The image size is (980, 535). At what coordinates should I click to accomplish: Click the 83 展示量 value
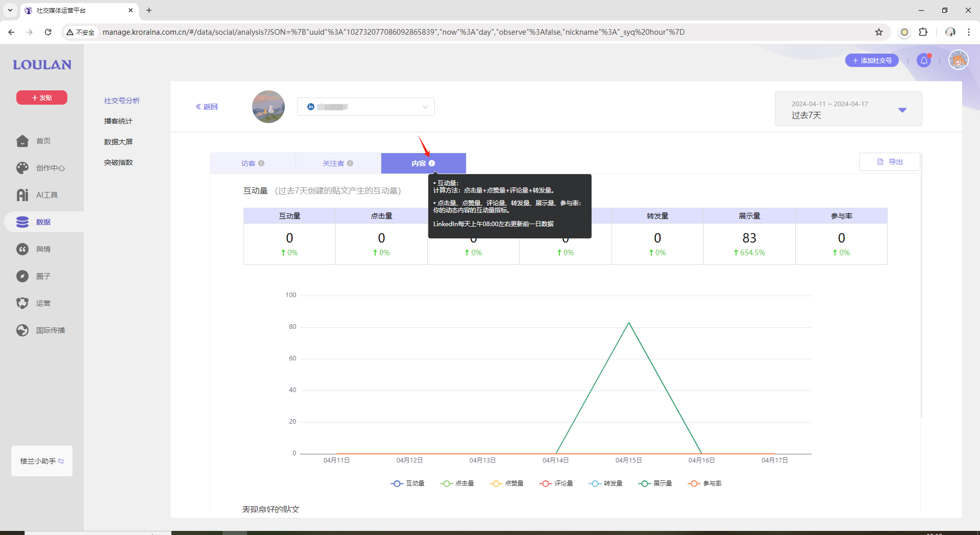coord(749,238)
